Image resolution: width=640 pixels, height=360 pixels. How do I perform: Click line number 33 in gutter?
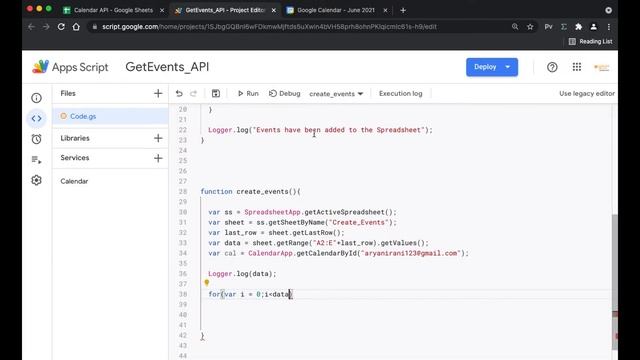tap(182, 243)
